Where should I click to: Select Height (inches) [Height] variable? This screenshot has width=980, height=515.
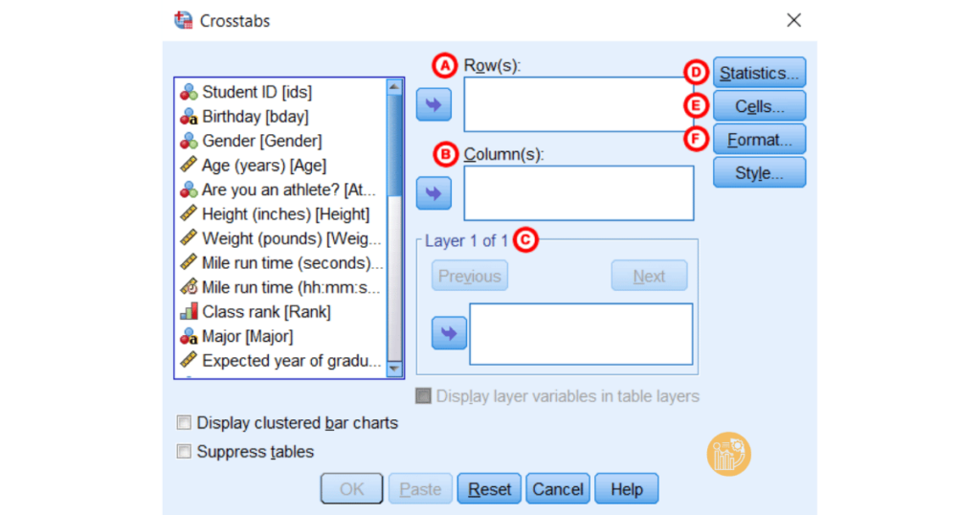click(x=285, y=213)
